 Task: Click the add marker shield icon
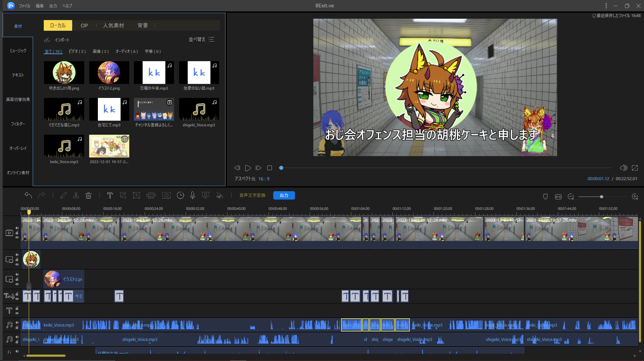545,197
